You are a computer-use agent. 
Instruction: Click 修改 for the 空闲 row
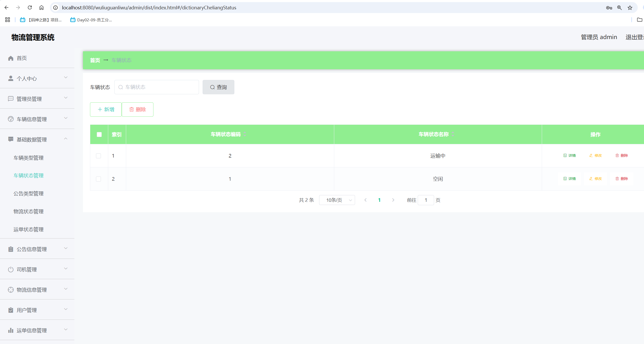click(595, 179)
